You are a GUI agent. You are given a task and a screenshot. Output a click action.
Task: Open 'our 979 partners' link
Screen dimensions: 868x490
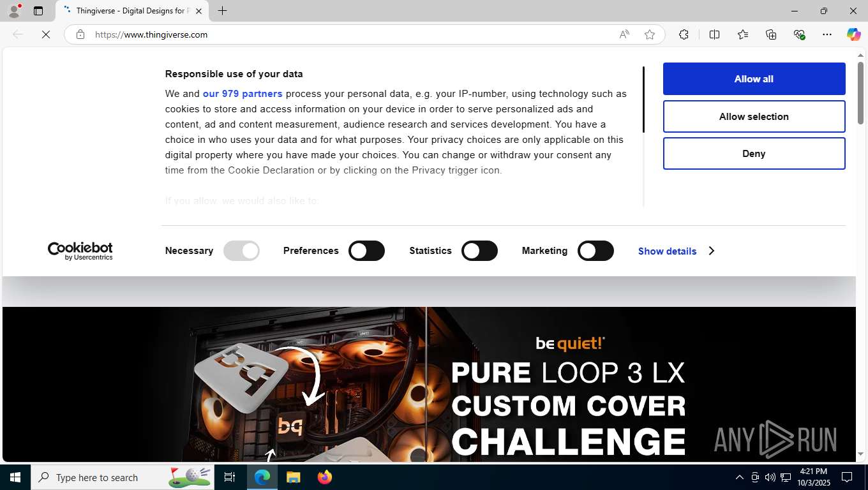pyautogui.click(x=243, y=94)
